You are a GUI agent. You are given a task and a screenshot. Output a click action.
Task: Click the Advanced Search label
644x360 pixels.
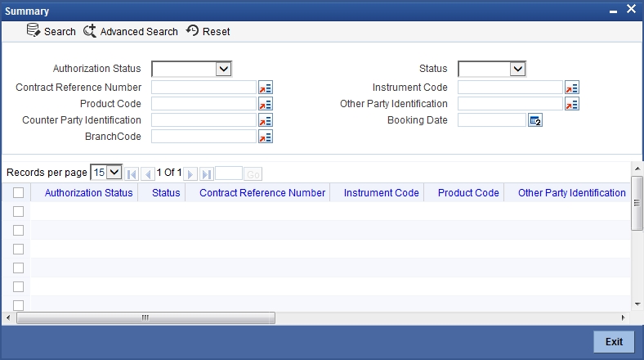tap(139, 32)
